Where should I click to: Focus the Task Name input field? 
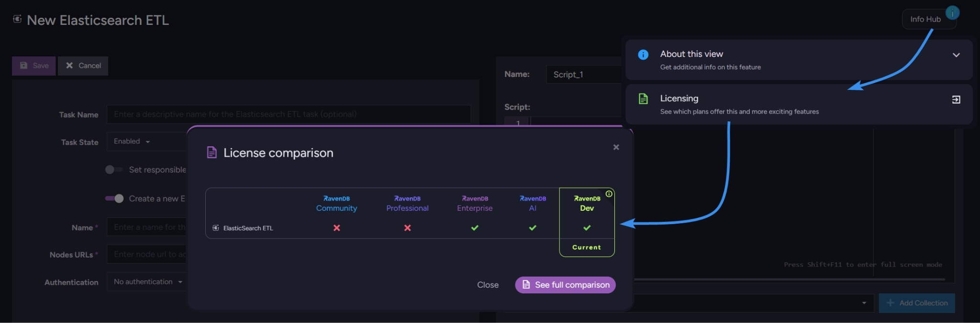pyautogui.click(x=289, y=114)
